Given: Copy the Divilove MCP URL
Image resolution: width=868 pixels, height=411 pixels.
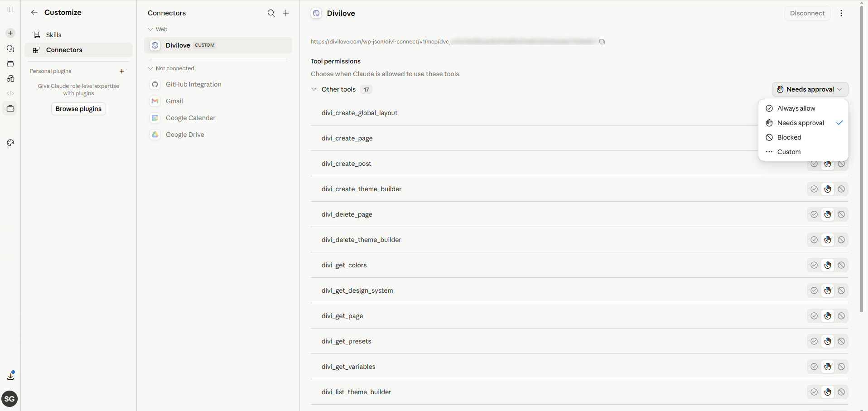Looking at the screenshot, I should pos(602,42).
